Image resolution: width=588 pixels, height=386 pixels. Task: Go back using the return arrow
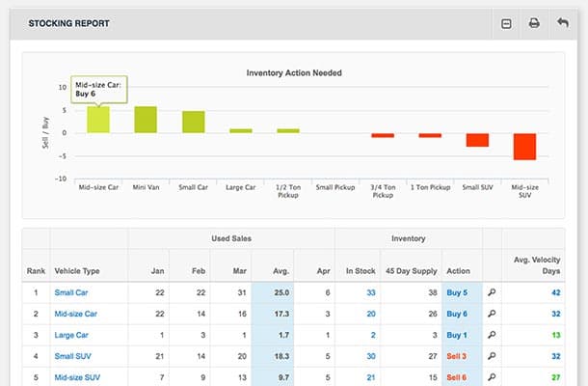(563, 23)
